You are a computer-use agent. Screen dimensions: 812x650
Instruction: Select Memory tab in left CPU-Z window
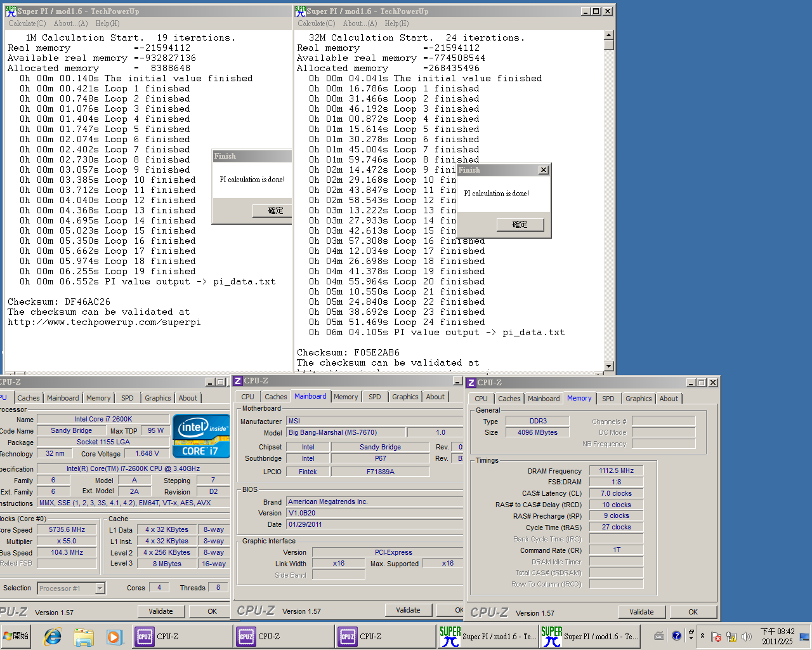(98, 398)
